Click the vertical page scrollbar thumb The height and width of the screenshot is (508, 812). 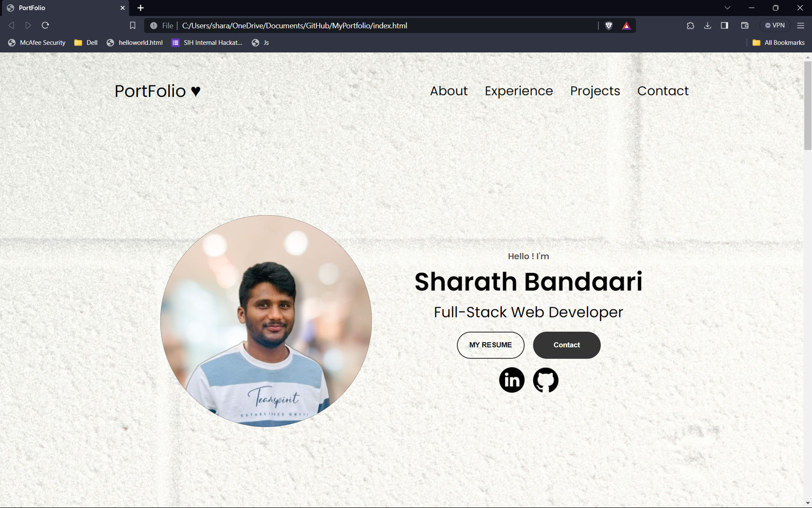coord(808,105)
